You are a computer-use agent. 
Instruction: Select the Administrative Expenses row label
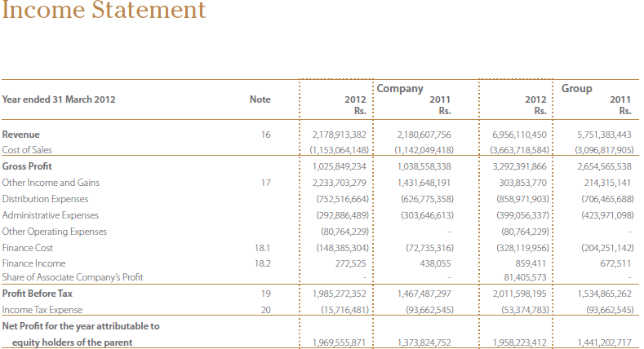[51, 215]
